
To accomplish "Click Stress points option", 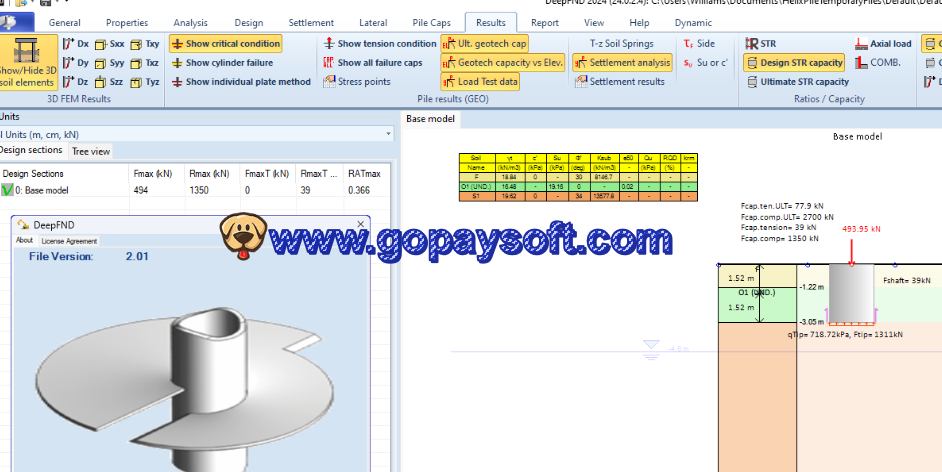I will pyautogui.click(x=357, y=82).
